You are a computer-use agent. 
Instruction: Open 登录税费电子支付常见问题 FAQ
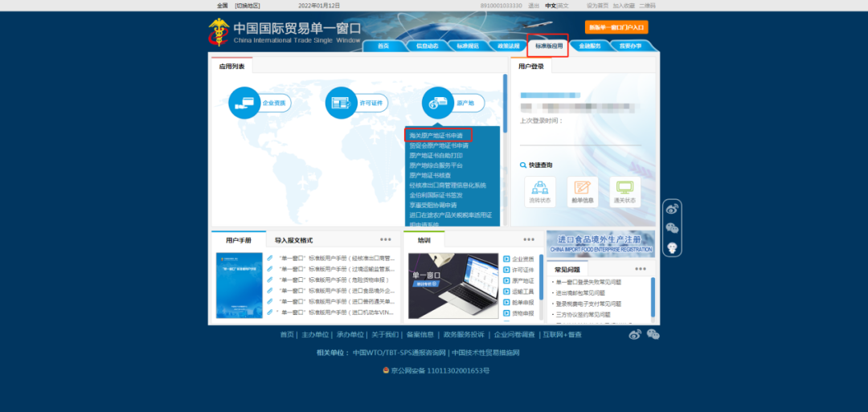coord(588,304)
